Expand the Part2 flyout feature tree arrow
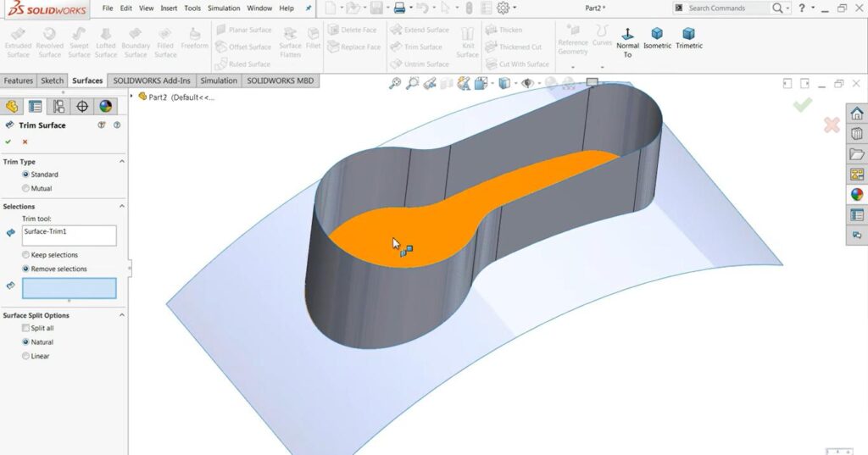 coord(131,97)
